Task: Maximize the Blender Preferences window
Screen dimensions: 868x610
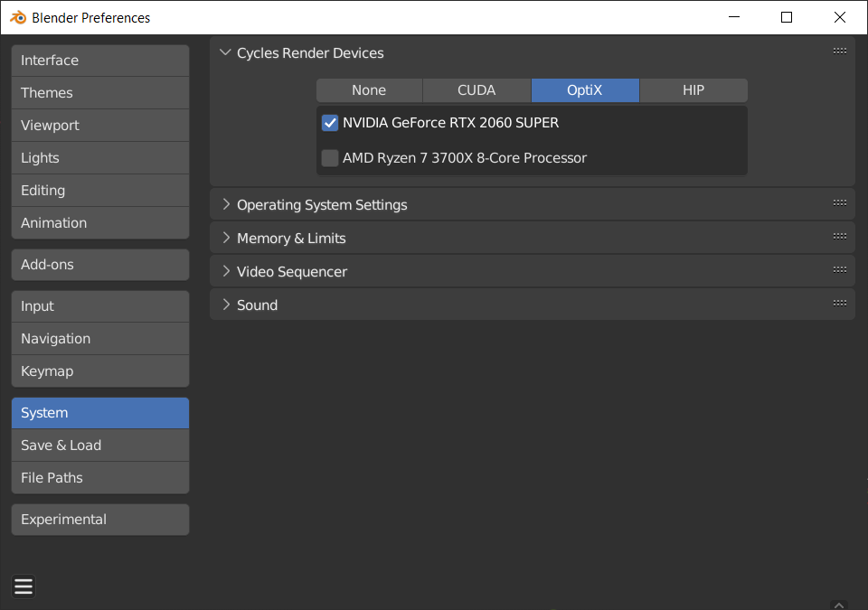Action: [x=787, y=17]
